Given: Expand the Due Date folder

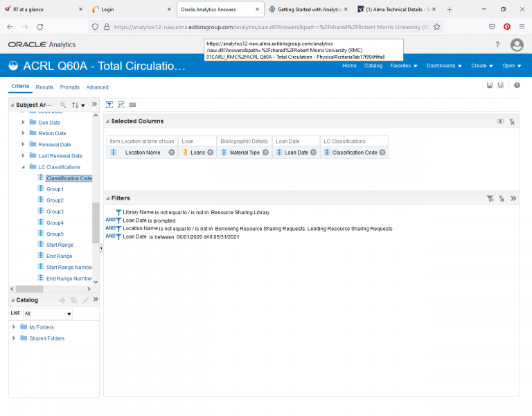Looking at the screenshot, I should click(x=23, y=122).
